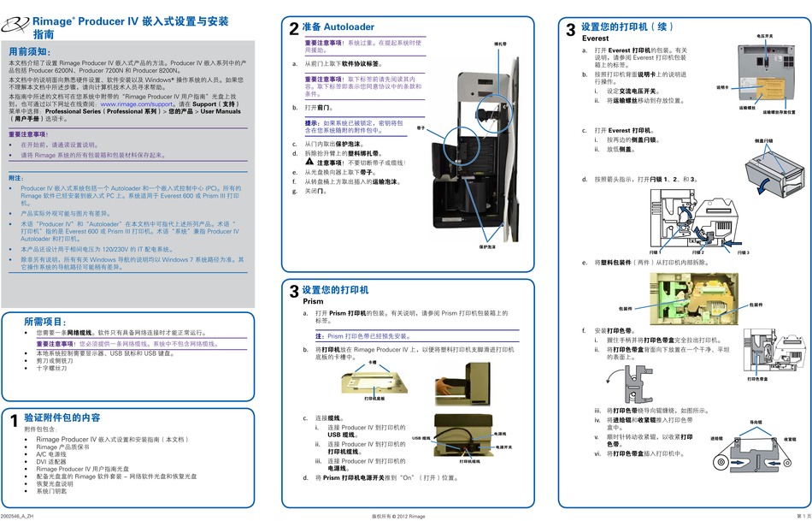This screenshot has height=521, width=812.
Task: Click the Everest printer rear panel photo
Action: point(765,73)
